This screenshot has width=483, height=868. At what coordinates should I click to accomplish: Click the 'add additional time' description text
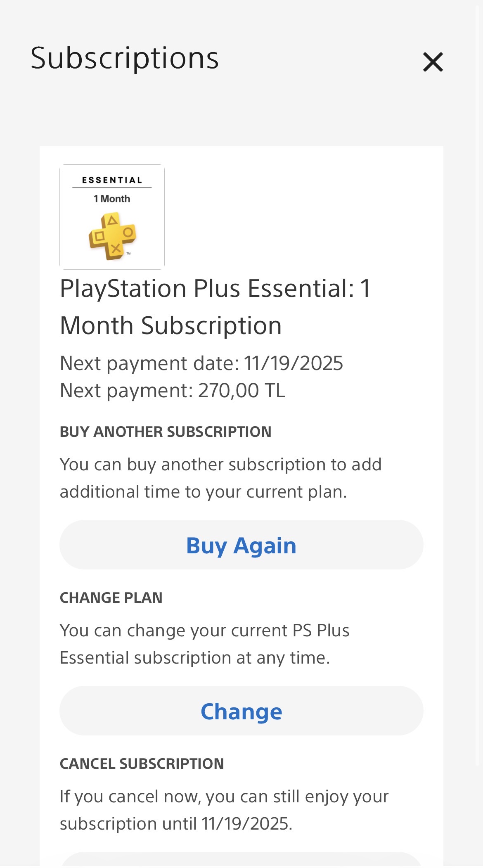[220, 478]
